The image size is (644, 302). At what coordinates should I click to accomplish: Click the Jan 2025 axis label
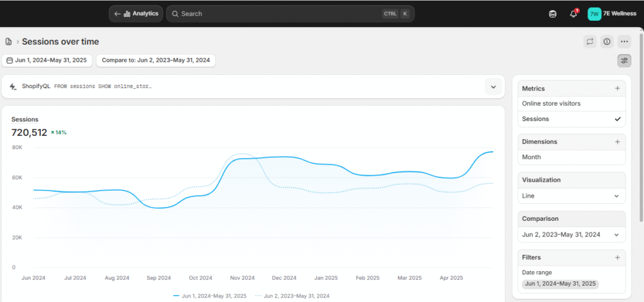coord(326,277)
